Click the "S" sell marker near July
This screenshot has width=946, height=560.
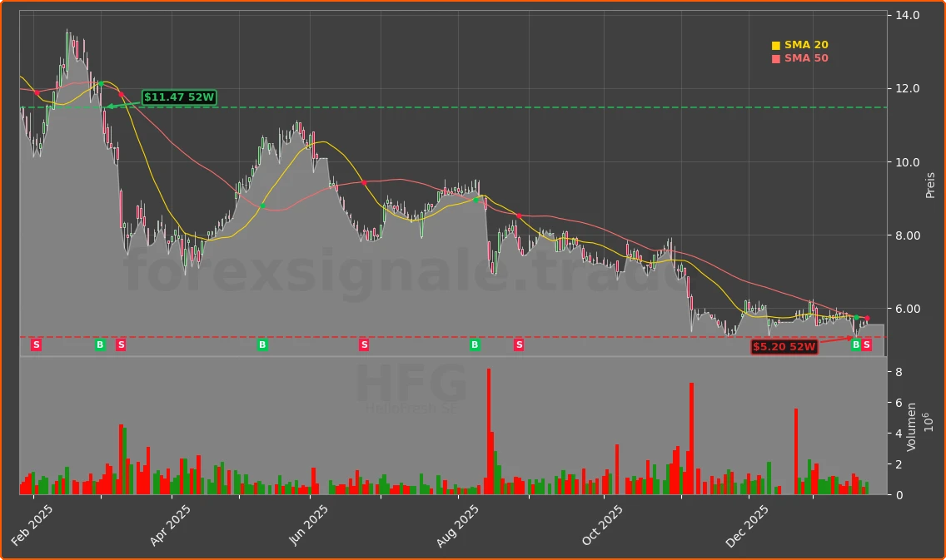point(364,344)
